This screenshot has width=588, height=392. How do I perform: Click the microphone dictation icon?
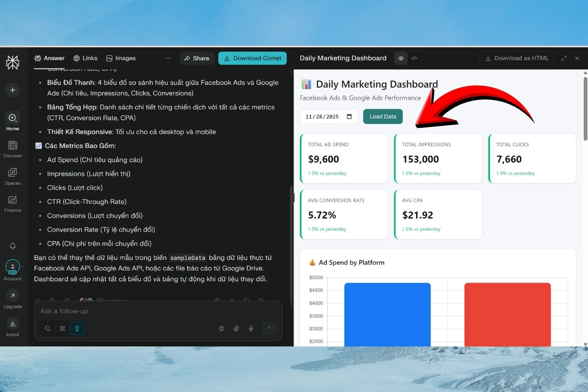251,328
